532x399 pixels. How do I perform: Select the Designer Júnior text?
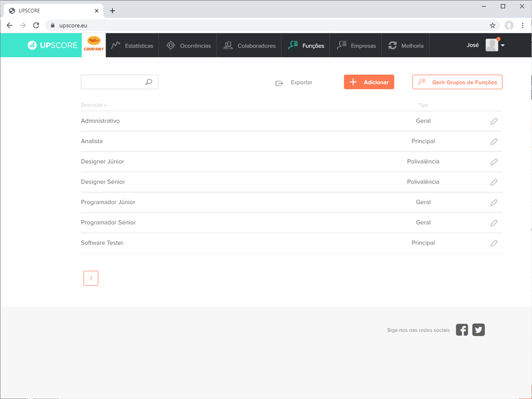click(102, 162)
